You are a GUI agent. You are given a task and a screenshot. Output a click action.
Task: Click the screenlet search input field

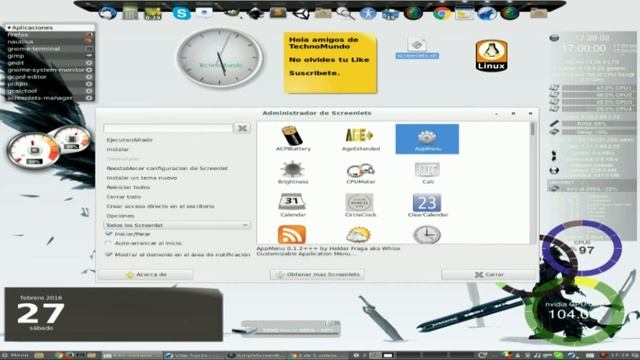tap(168, 128)
